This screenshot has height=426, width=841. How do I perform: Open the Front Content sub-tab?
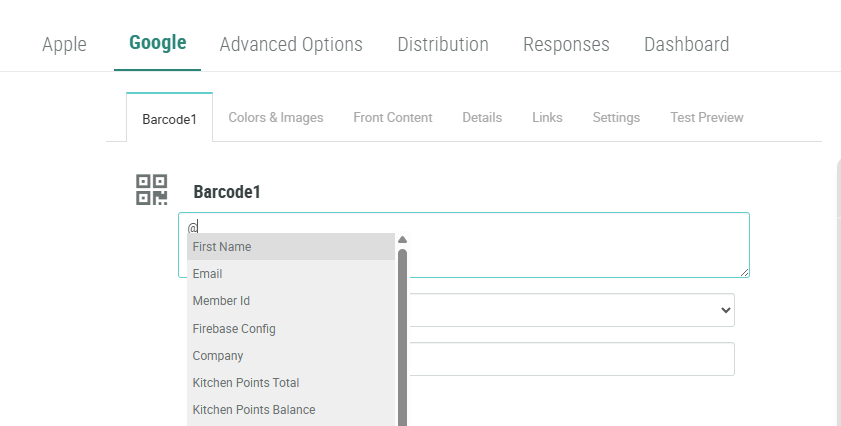393,118
